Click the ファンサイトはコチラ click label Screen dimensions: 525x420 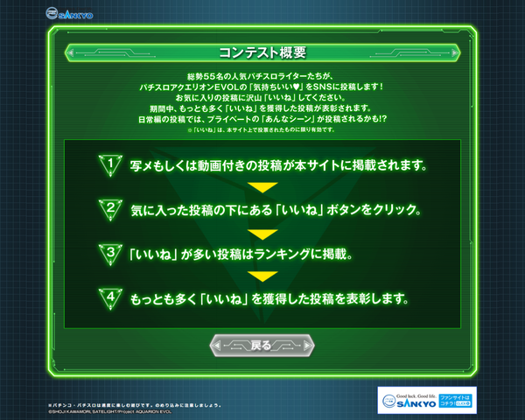(455, 401)
